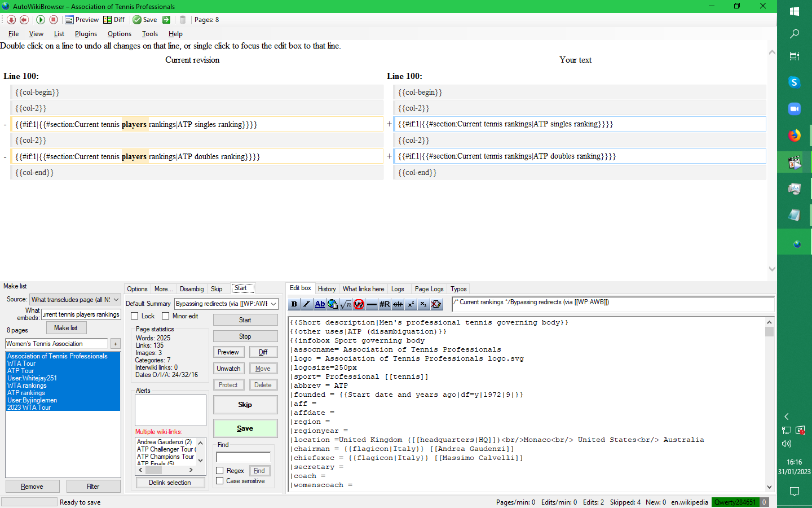Click the large green Save button
Viewport: 812px width, 508px height.
[245, 428]
